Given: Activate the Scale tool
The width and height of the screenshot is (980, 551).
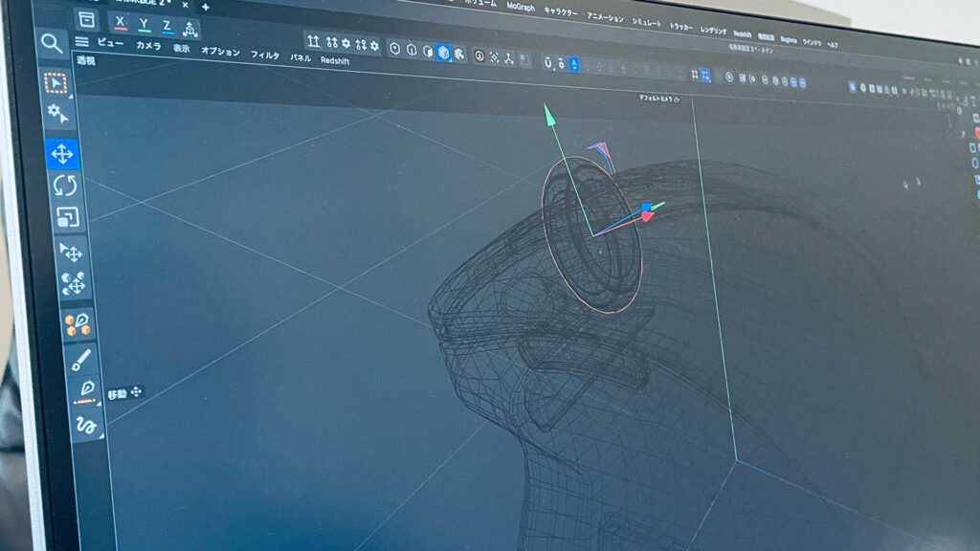Looking at the screenshot, I should [68, 217].
